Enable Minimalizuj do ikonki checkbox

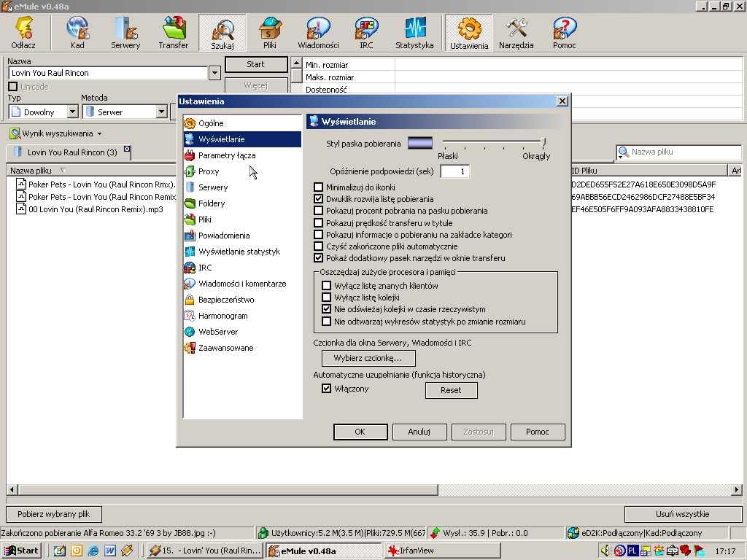pos(318,187)
